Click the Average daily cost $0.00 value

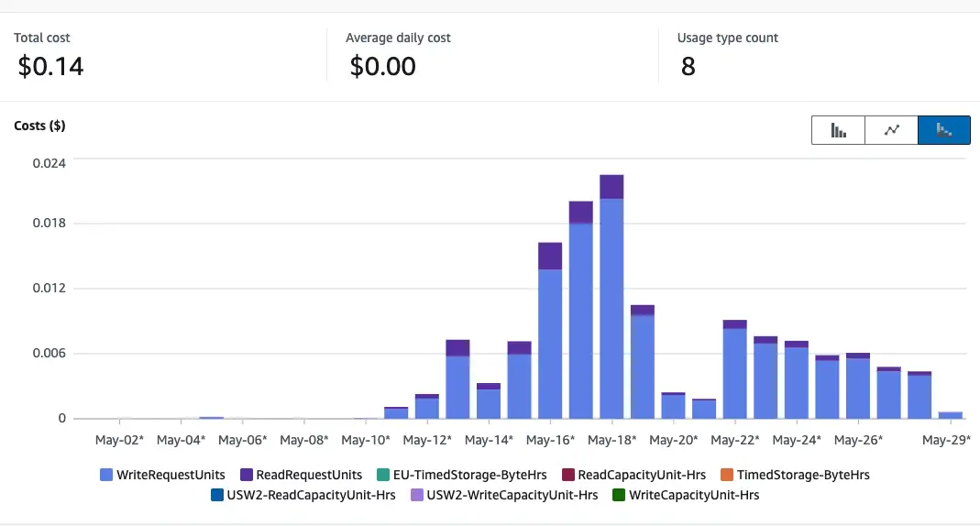(382, 66)
